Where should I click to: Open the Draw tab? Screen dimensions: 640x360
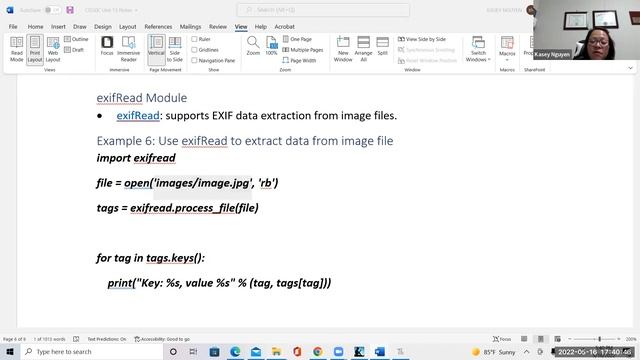click(x=80, y=27)
